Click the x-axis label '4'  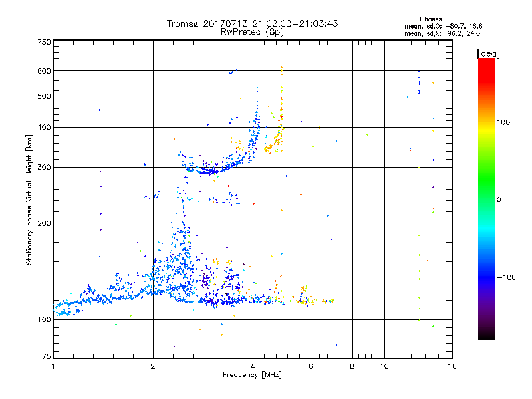[x=253, y=366]
